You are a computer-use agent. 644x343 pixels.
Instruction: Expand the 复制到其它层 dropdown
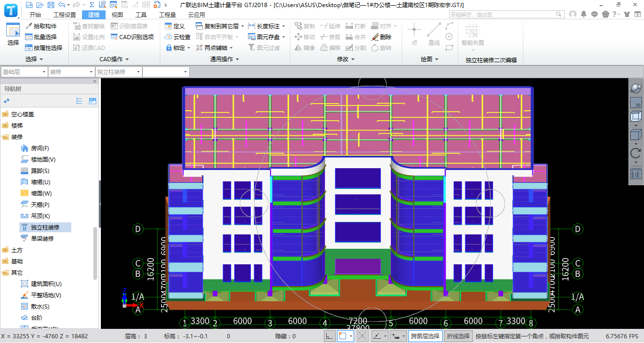(242, 26)
